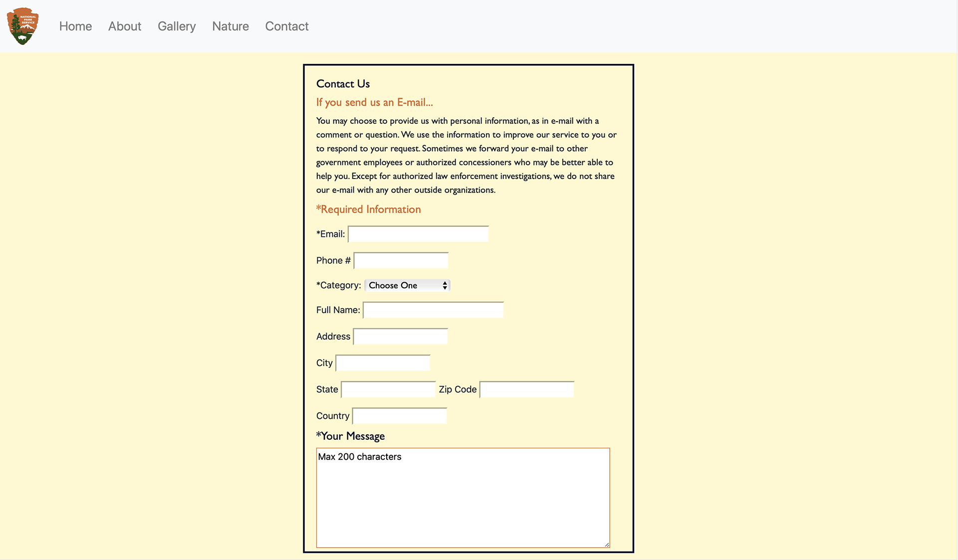Grab the message box resize handle
The width and height of the screenshot is (958, 560).
pos(607,545)
